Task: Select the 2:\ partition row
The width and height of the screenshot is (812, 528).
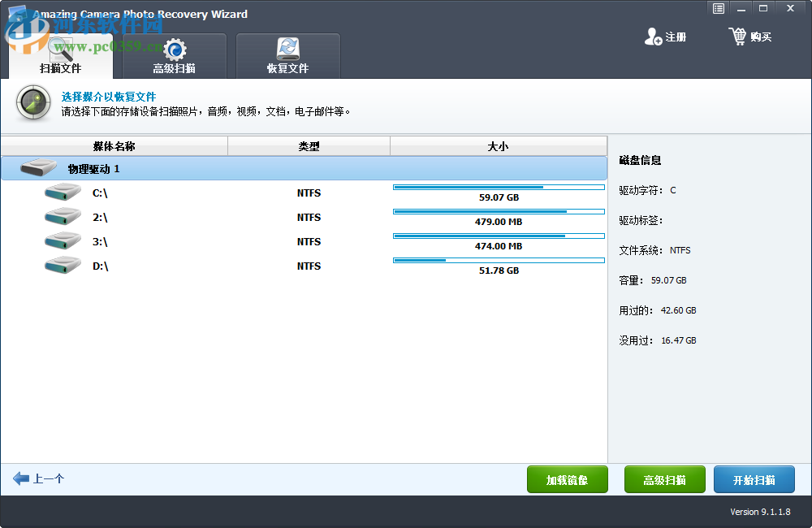Action: pos(162,217)
